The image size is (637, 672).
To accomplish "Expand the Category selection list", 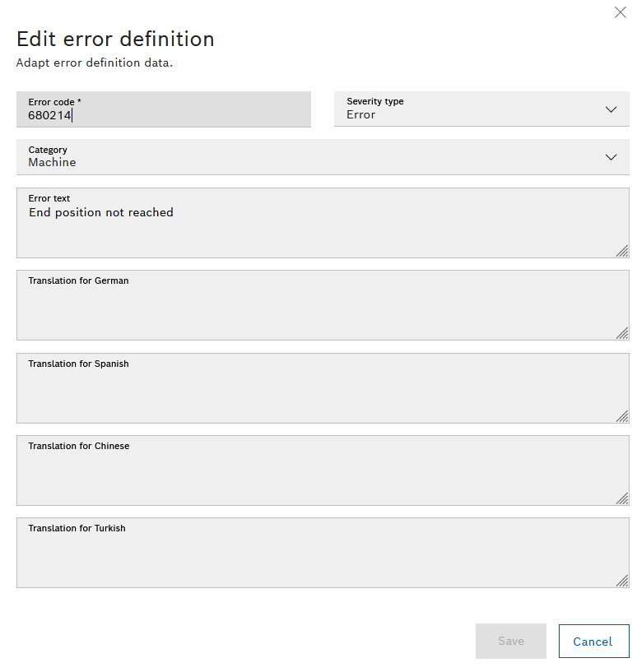I will [321, 156].
